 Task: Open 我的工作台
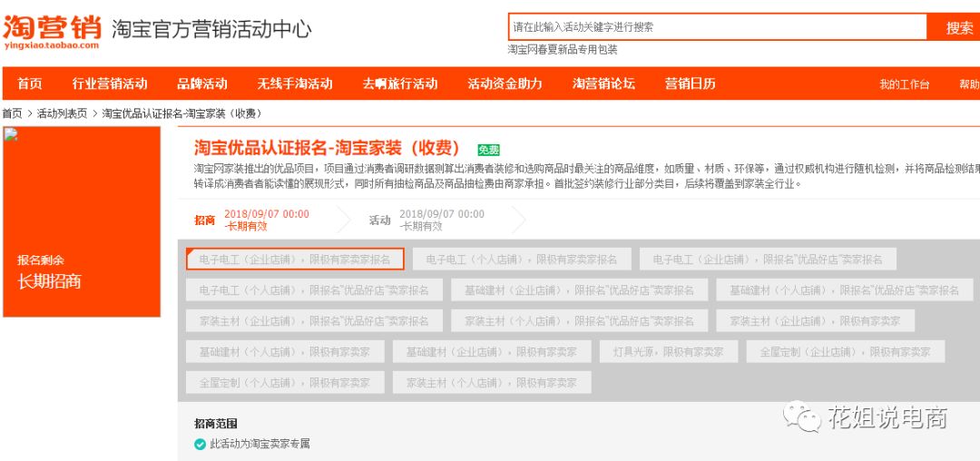pyautogui.click(x=905, y=84)
